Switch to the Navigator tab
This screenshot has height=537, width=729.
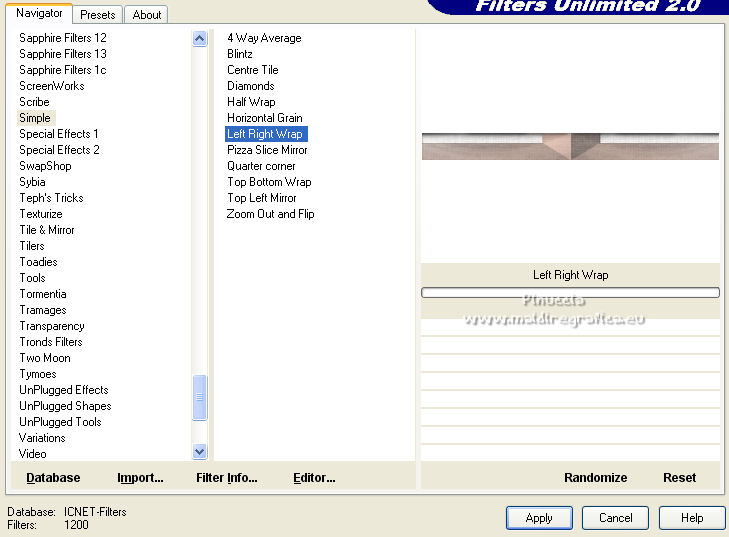click(39, 13)
